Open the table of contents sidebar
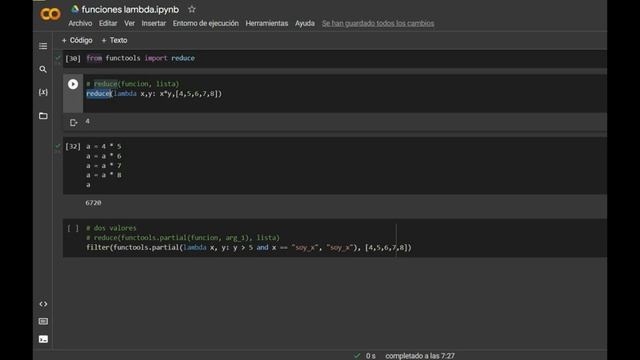640x360 pixels. (x=43, y=46)
